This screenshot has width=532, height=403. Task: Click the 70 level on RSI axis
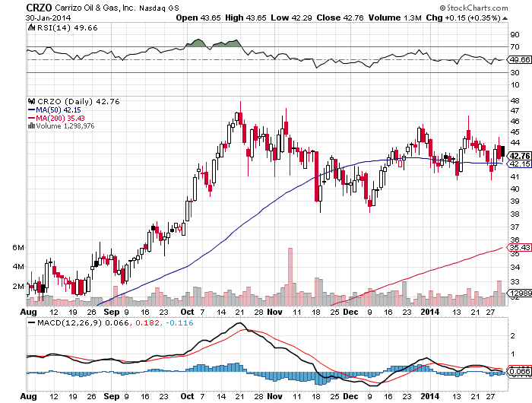[515, 47]
